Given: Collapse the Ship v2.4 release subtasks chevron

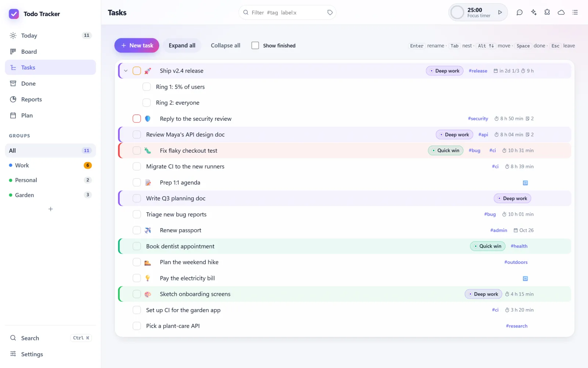Looking at the screenshot, I should click(x=126, y=71).
